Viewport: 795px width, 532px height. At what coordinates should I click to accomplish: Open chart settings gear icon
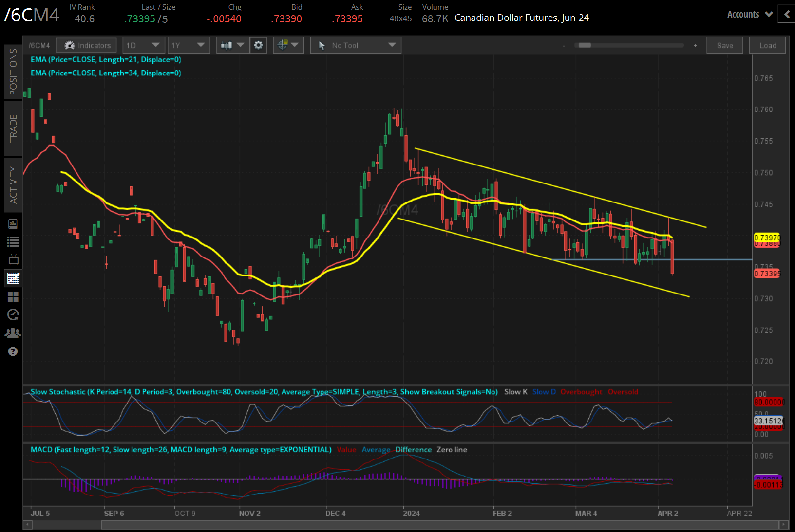click(258, 45)
